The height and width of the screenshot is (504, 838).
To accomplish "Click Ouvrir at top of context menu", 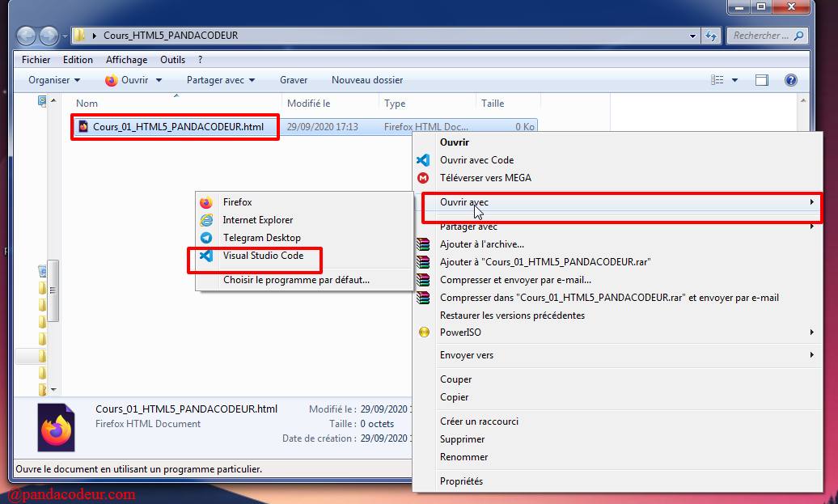I will (455, 142).
